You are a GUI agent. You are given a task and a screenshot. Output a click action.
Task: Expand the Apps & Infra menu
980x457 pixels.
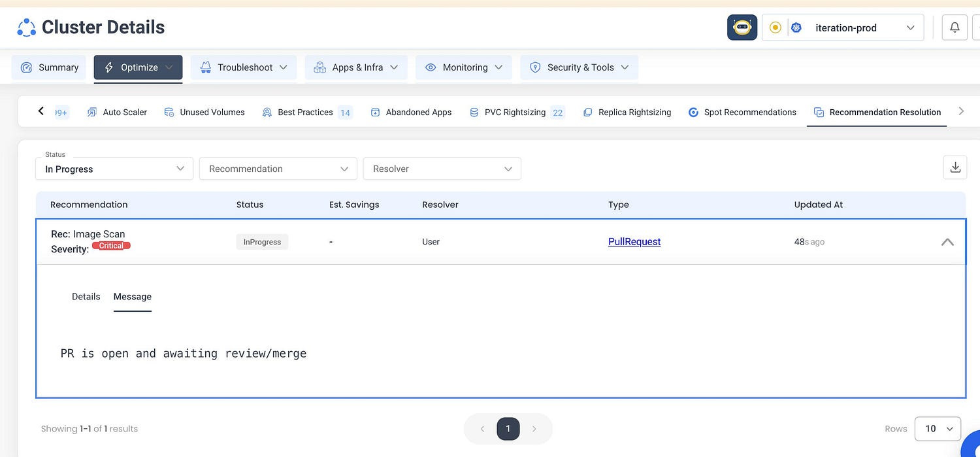click(356, 67)
